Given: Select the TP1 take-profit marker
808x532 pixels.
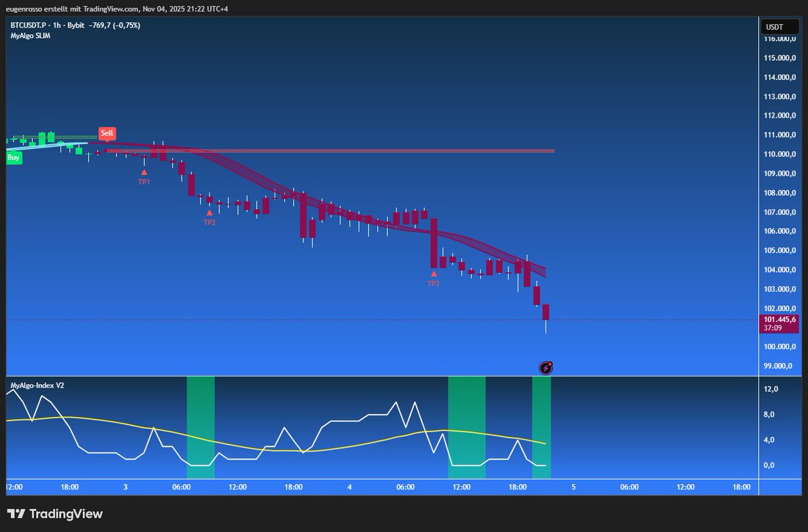Looking at the screenshot, I should (144, 178).
